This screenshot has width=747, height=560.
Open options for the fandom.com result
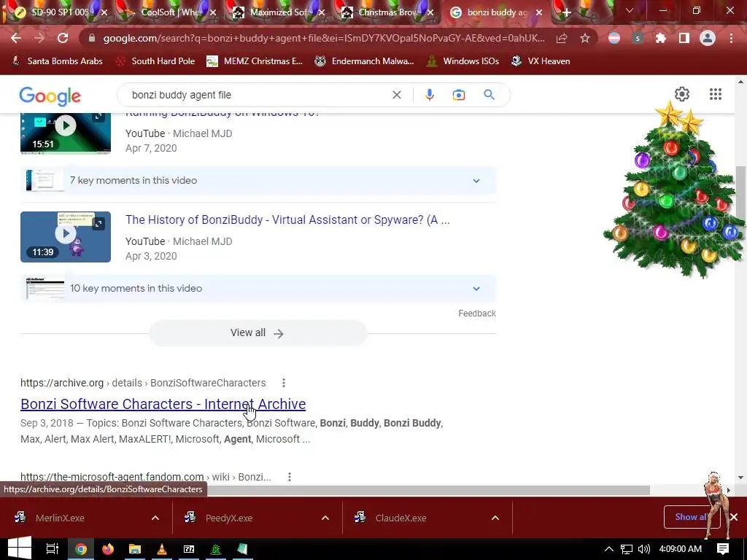(x=289, y=477)
